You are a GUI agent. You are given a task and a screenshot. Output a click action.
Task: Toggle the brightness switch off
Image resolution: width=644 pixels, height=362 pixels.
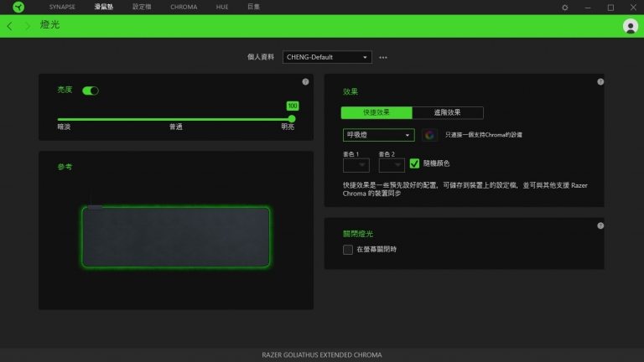pos(91,90)
